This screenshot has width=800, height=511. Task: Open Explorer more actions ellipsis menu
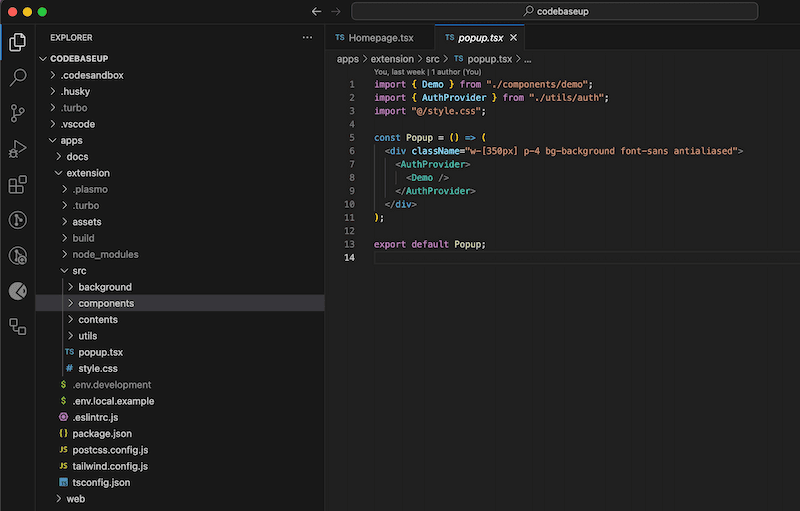click(x=307, y=37)
